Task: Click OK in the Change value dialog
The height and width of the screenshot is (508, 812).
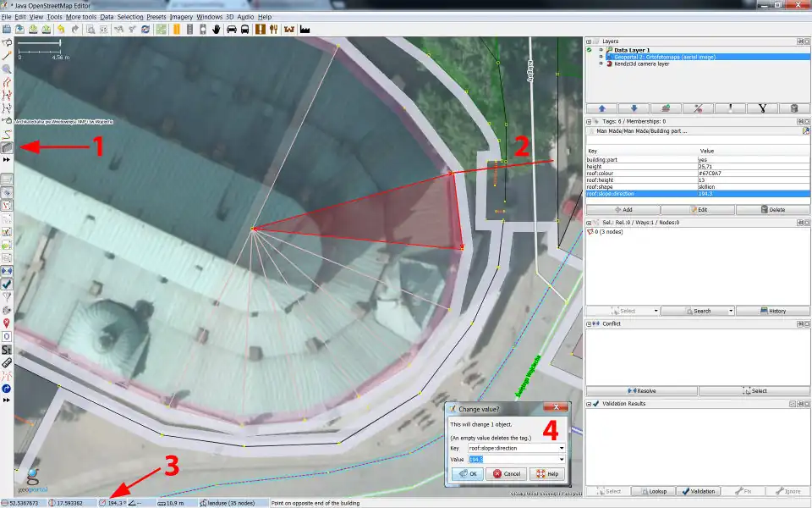Action: (x=467, y=474)
